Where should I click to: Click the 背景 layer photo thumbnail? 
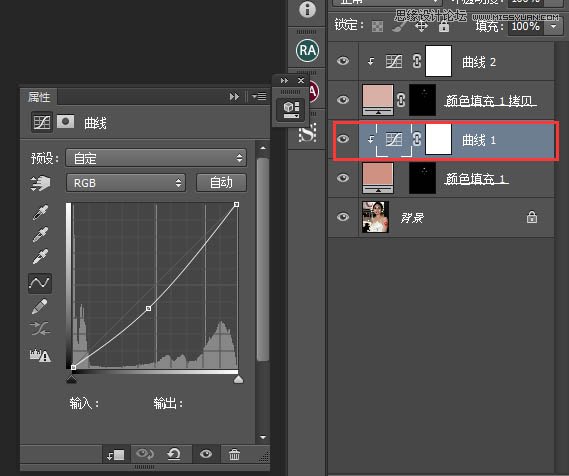pyautogui.click(x=376, y=217)
